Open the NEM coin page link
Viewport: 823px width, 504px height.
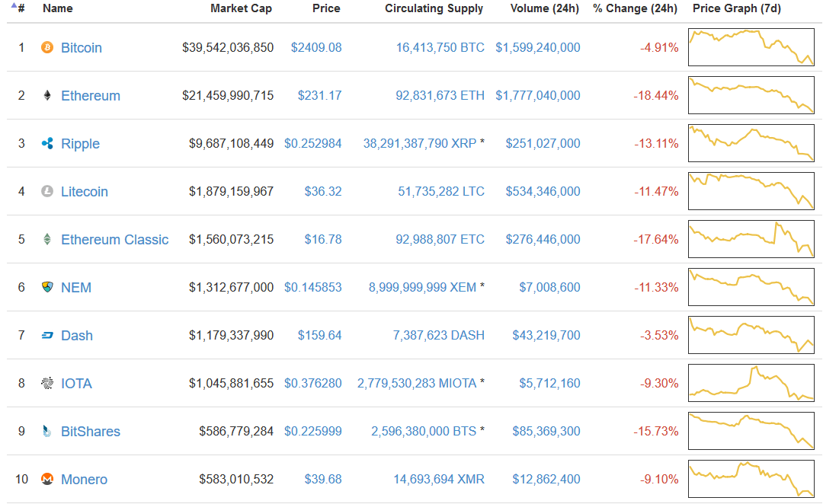tap(76, 287)
